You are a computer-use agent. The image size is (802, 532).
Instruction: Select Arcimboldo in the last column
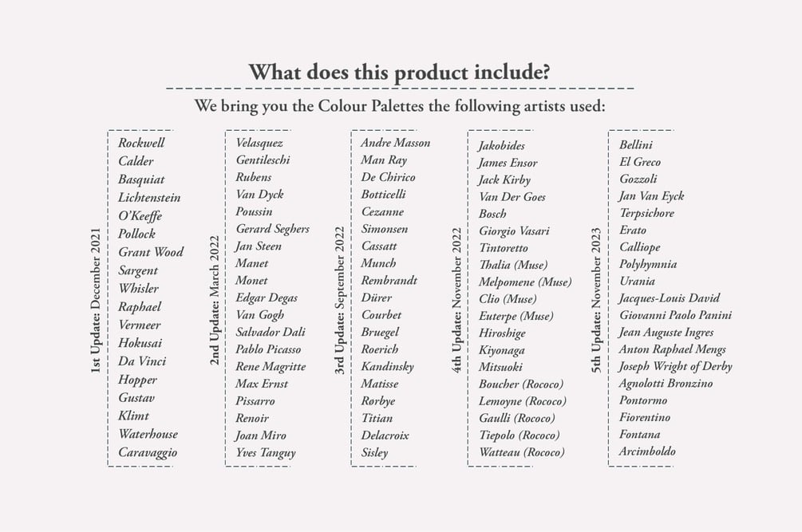[646, 451]
